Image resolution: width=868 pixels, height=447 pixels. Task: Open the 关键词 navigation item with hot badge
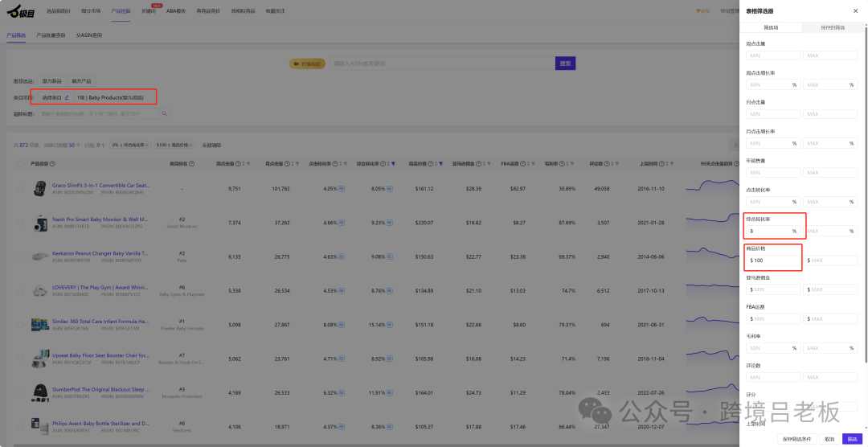(x=149, y=11)
